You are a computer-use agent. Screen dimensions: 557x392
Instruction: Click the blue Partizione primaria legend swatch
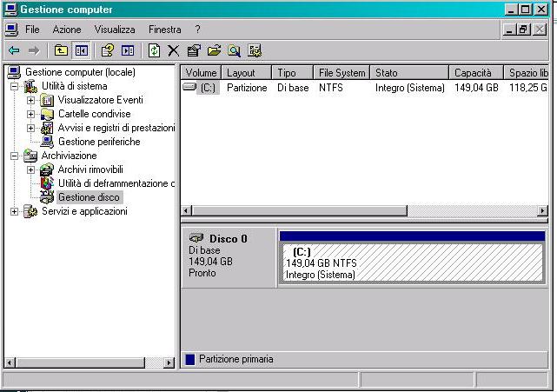[190, 359]
